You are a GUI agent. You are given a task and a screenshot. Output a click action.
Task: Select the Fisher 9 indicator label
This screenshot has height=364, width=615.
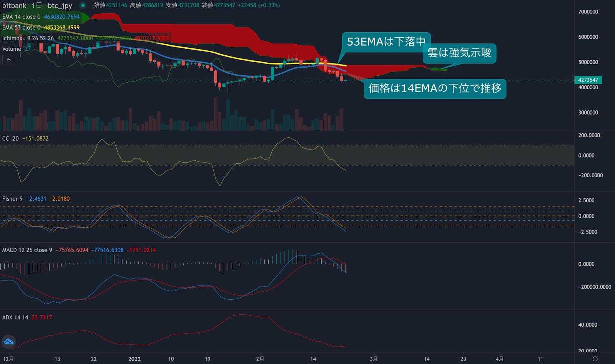click(12, 199)
